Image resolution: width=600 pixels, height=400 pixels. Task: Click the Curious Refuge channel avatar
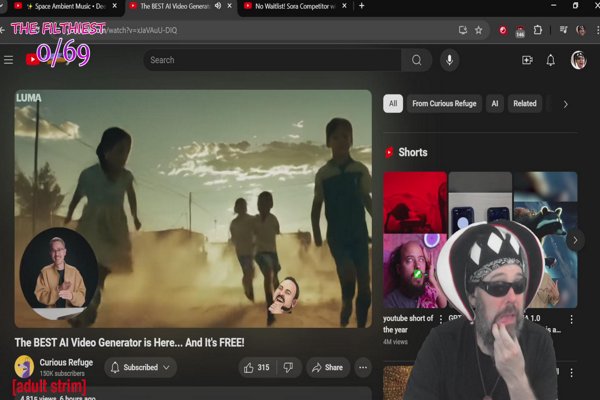pyautogui.click(x=24, y=366)
